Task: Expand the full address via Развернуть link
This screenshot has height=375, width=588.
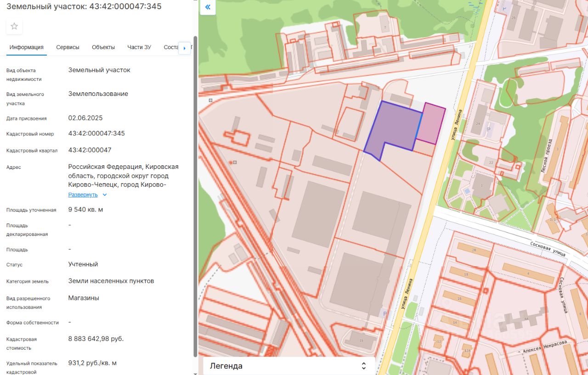Action: [x=83, y=195]
